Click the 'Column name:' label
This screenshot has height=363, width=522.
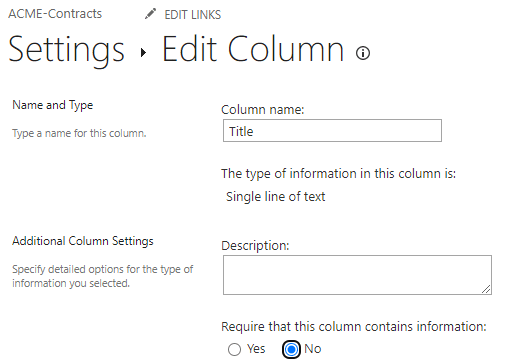pyautogui.click(x=263, y=110)
